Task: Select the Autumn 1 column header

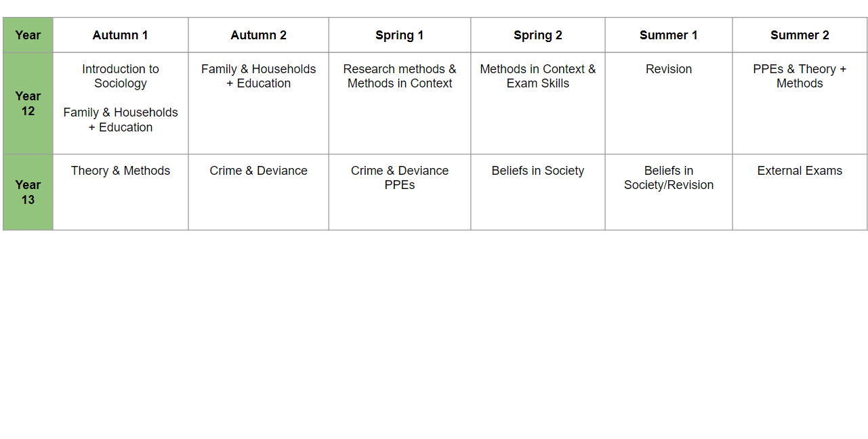Action: tap(121, 35)
